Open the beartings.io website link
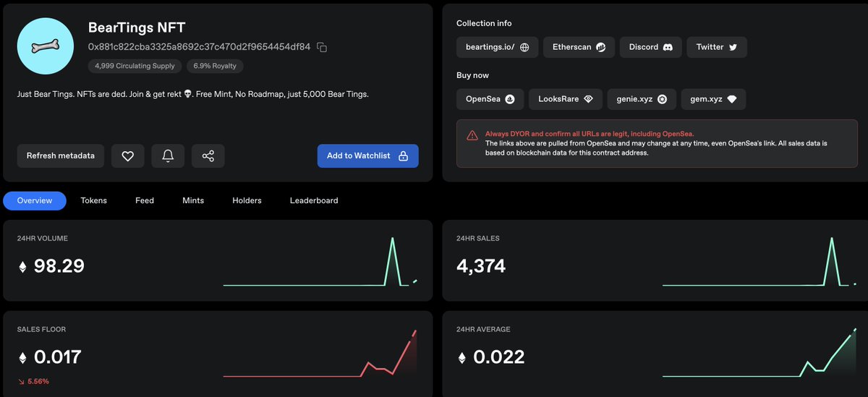Image resolution: width=868 pixels, height=397 pixels. pos(497,47)
